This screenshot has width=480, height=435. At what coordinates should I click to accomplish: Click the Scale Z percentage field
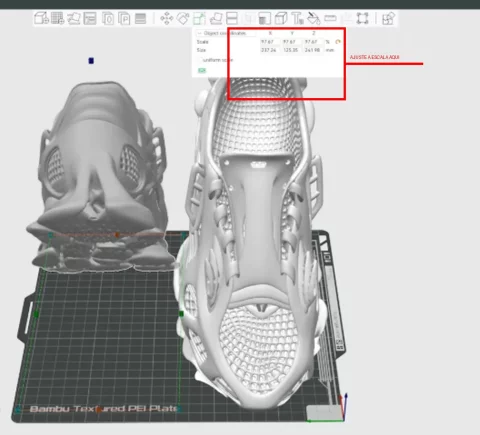313,42
